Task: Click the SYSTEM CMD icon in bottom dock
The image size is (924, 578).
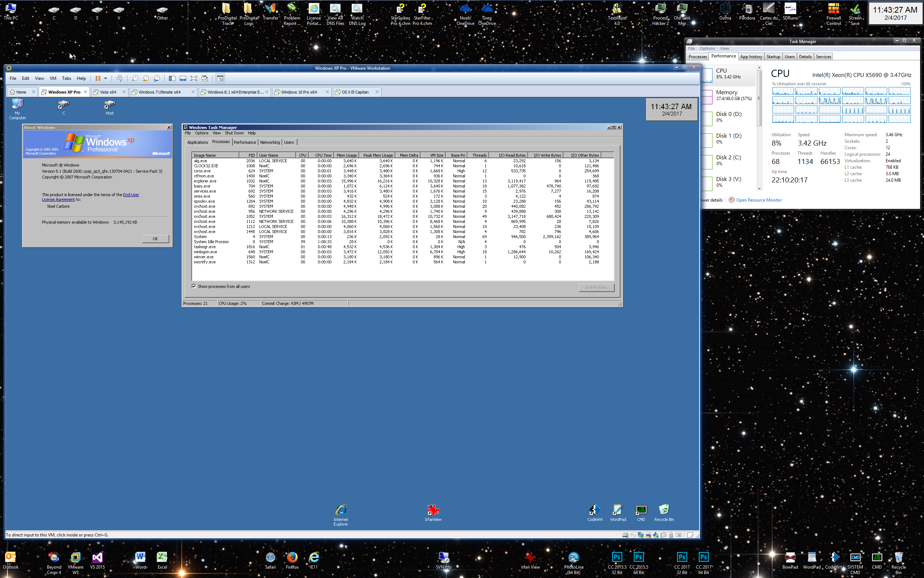Action: click(x=855, y=563)
